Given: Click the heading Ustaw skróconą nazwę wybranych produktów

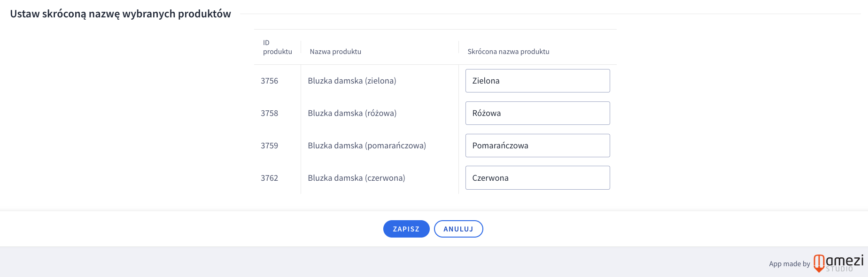Looking at the screenshot, I should coord(120,14).
